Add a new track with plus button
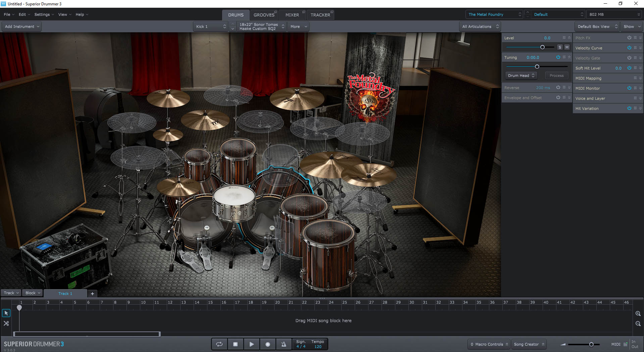The height and width of the screenshot is (352, 644). [x=92, y=294]
